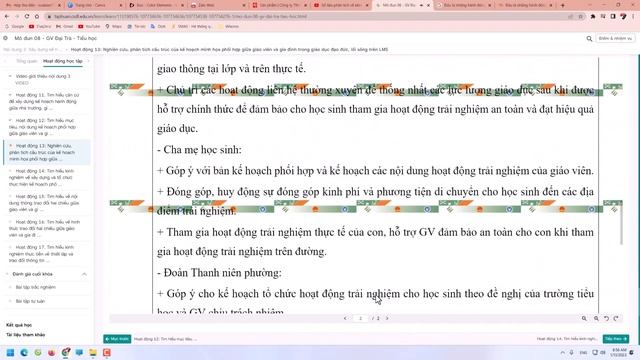Close the Mô đun 08 active tab
The width and height of the screenshot is (640, 360).
point(429,5)
